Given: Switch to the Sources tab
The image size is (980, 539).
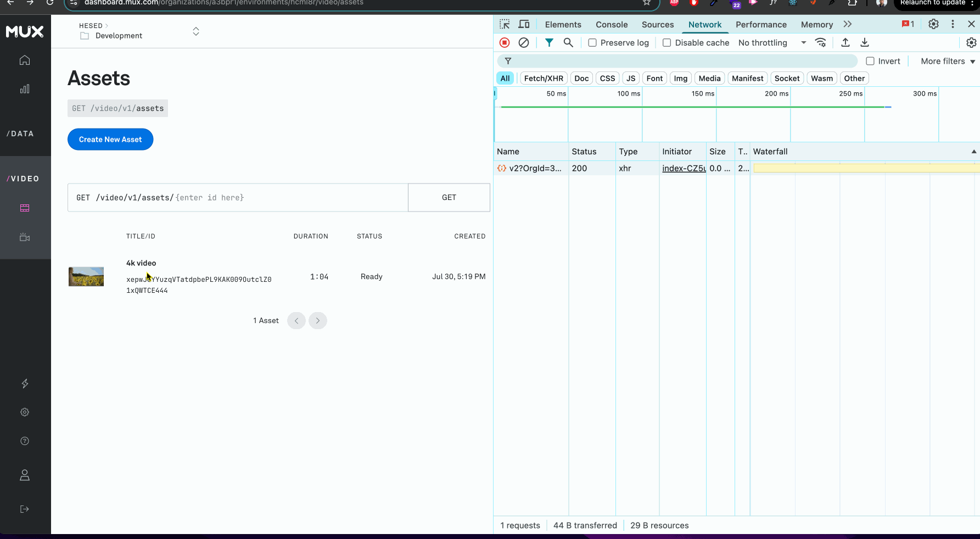Looking at the screenshot, I should pyautogui.click(x=658, y=25).
